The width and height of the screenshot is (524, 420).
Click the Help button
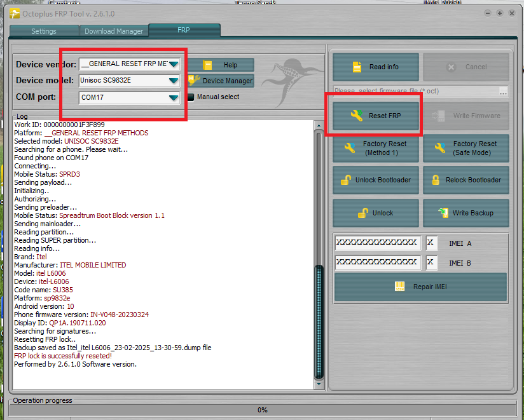221,65
